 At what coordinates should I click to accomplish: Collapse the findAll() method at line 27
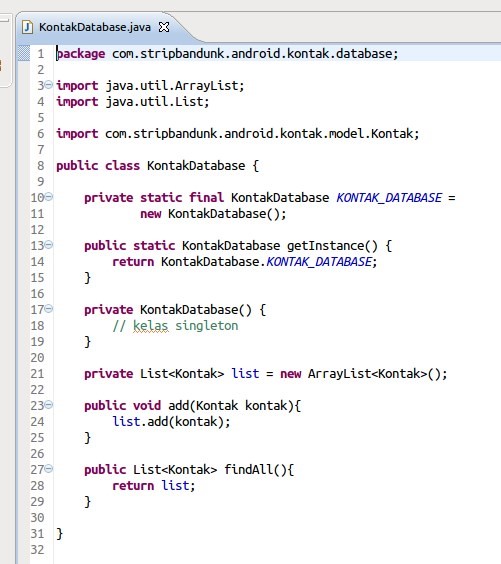click(49, 469)
